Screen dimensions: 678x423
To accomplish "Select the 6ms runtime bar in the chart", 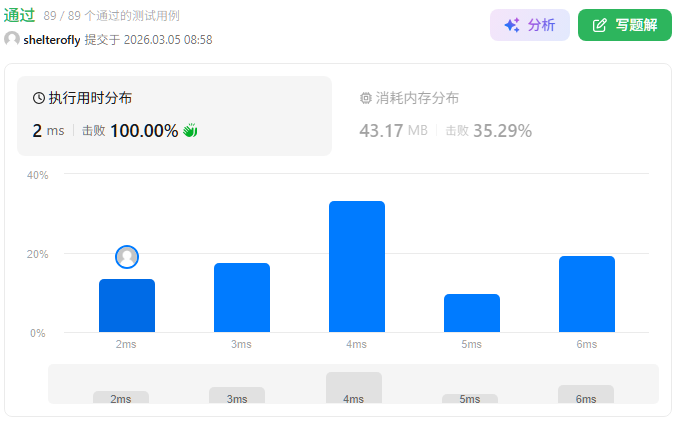I will [587, 294].
